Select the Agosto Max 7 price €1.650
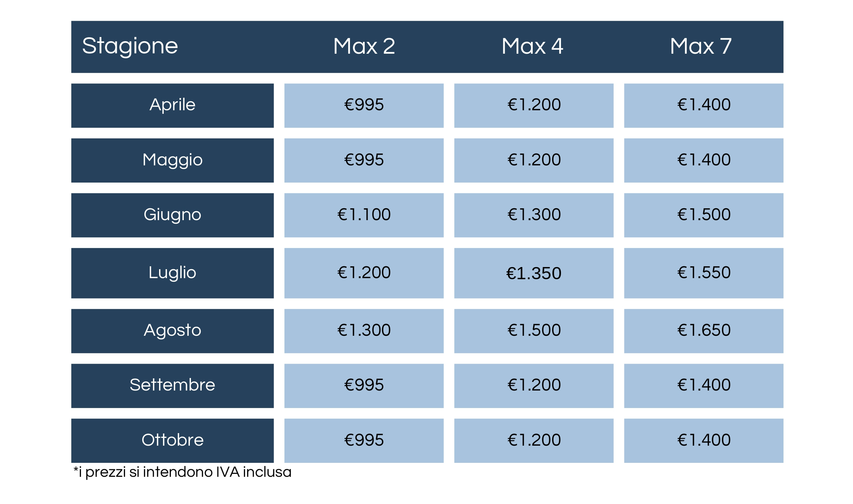Screen dimensions: 853x504 [704, 331]
